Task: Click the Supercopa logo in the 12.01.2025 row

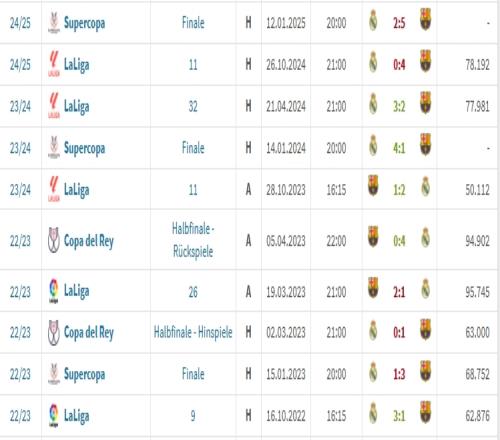Action: click(54, 23)
